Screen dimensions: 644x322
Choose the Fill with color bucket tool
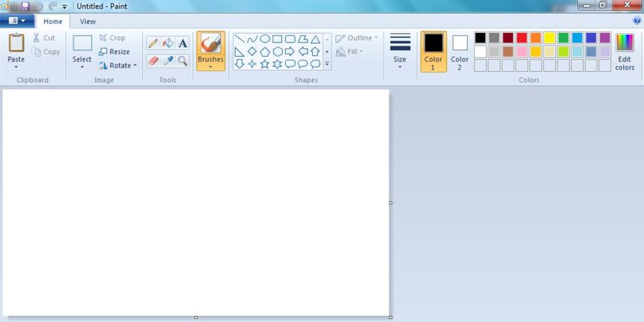pos(168,43)
